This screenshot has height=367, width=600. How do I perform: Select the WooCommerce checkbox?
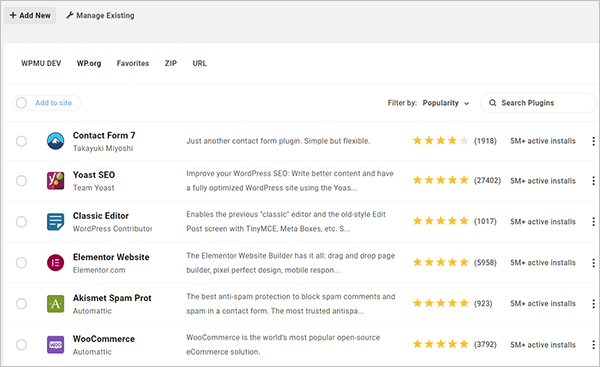click(x=21, y=344)
